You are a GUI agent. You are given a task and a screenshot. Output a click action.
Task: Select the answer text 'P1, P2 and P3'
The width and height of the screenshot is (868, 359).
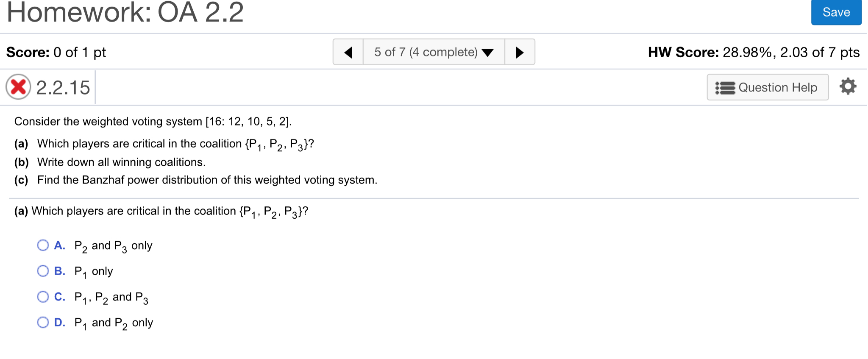tap(111, 297)
